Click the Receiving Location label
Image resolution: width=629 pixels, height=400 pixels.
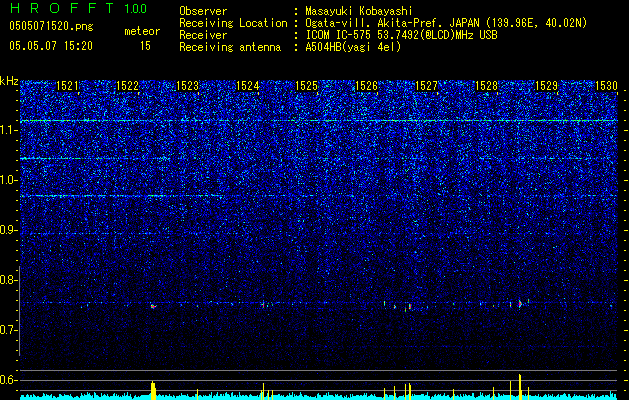(233, 23)
